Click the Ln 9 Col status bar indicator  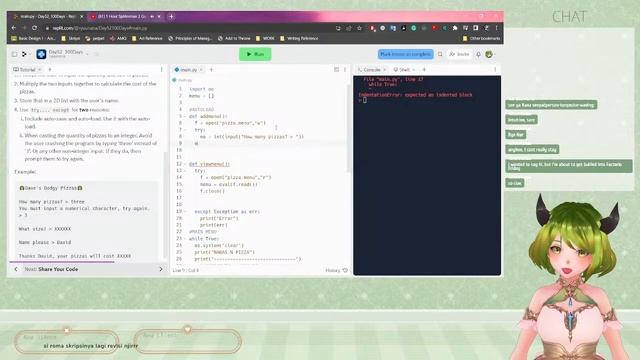pos(186,270)
